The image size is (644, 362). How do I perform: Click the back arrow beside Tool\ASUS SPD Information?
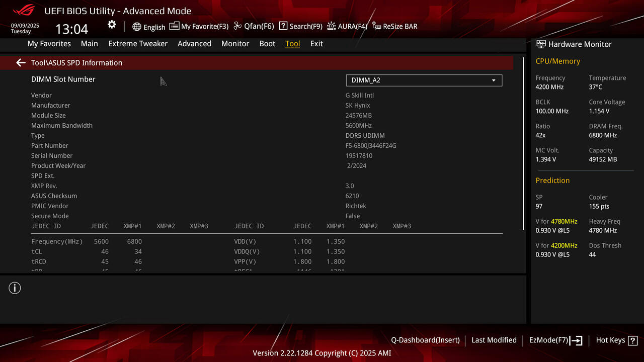(x=21, y=63)
